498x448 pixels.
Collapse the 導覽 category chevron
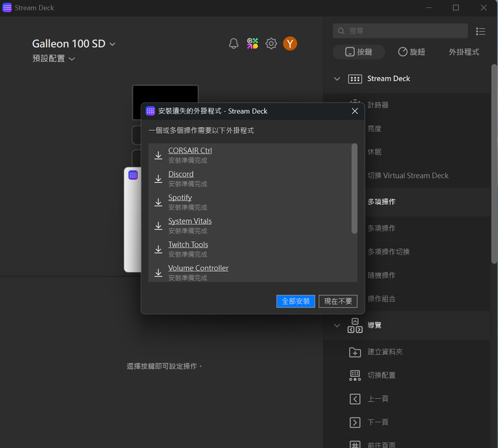[x=337, y=325]
